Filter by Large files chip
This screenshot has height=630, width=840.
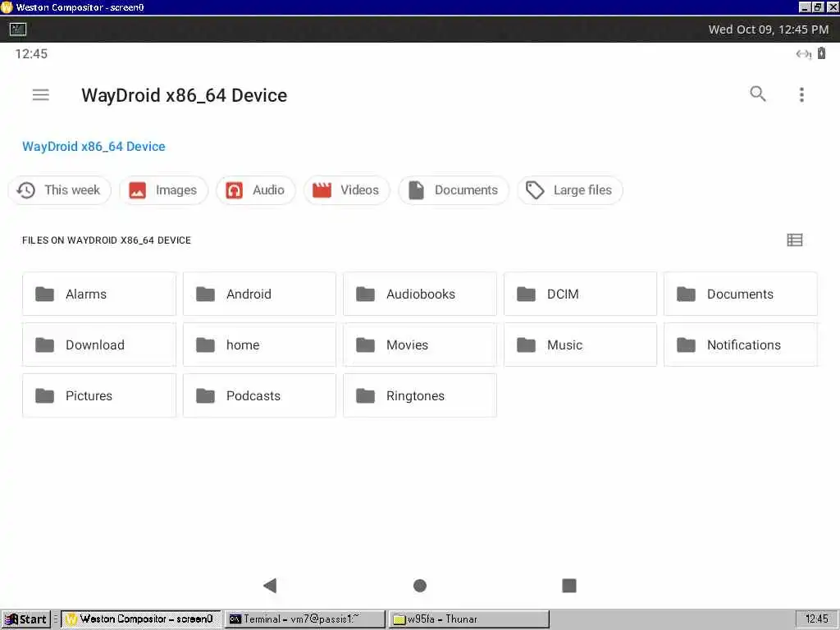tap(569, 190)
